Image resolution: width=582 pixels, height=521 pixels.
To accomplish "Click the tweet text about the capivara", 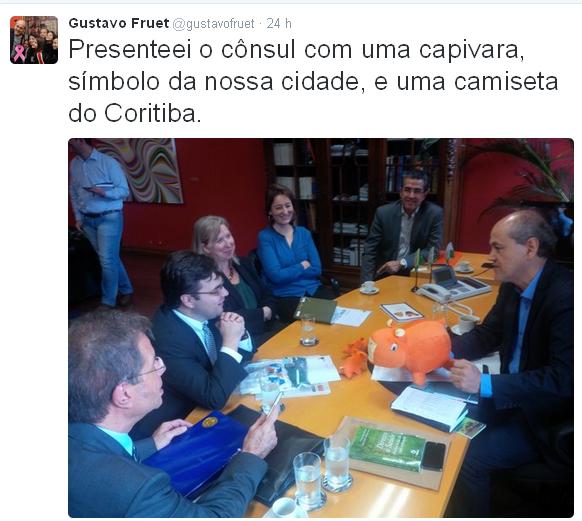I will pyautogui.click(x=313, y=81).
